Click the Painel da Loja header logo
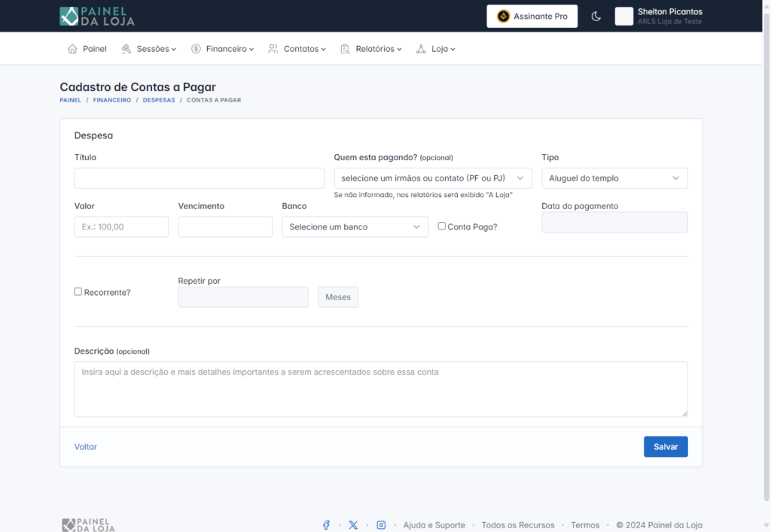The height and width of the screenshot is (532, 771). tap(97, 17)
